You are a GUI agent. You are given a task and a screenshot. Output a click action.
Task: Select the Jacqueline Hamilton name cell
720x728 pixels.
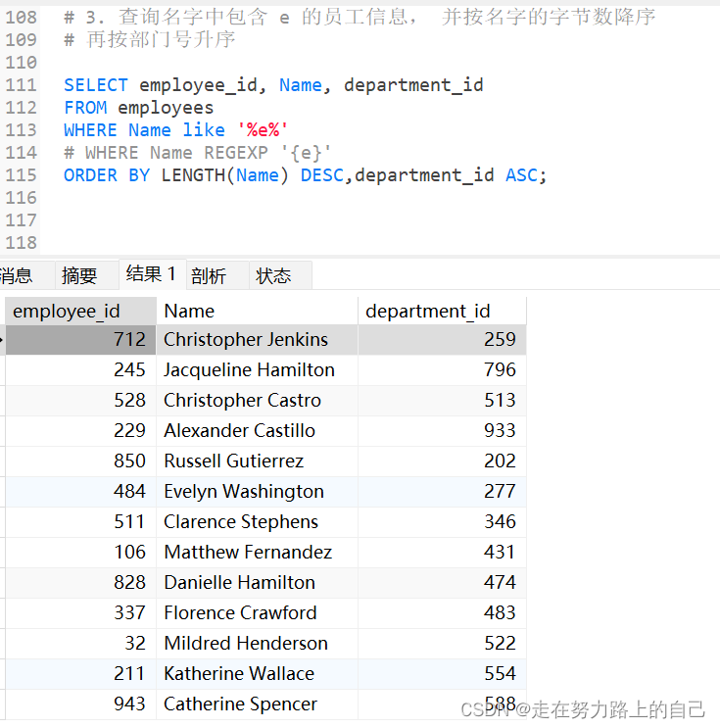pyautogui.click(x=257, y=370)
